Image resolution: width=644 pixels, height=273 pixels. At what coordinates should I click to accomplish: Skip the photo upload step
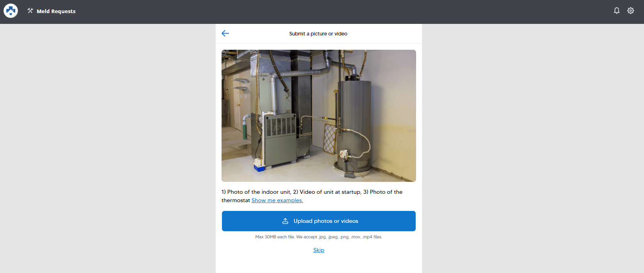(319, 250)
